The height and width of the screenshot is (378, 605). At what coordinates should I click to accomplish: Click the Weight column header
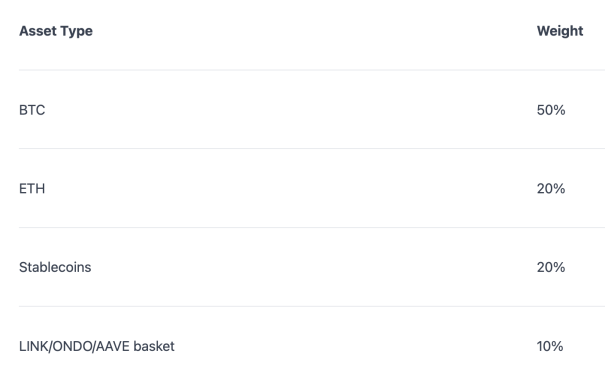(560, 31)
